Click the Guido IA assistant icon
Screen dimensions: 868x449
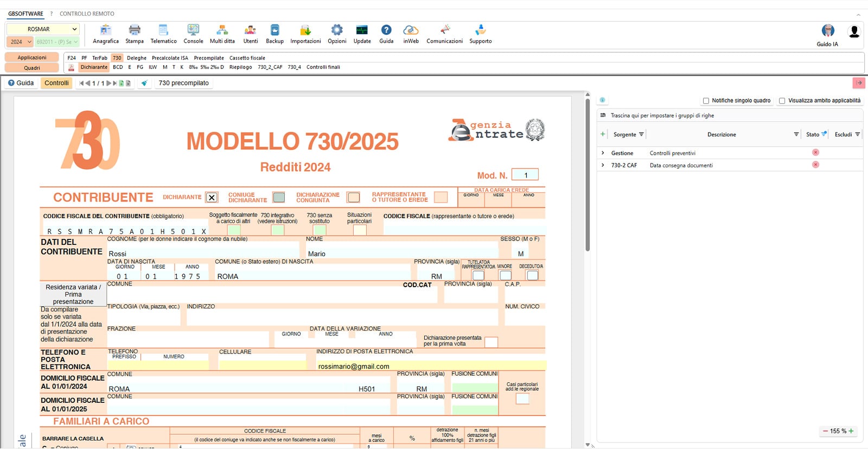(x=827, y=35)
